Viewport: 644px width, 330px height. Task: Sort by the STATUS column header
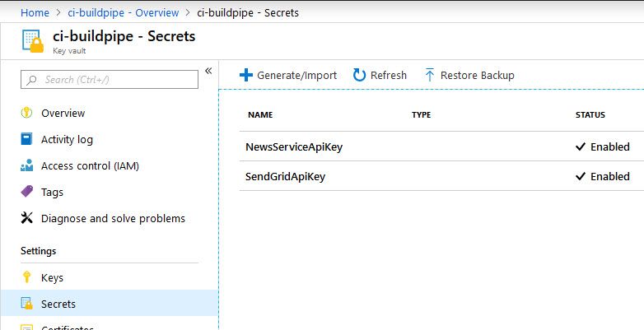click(x=590, y=115)
